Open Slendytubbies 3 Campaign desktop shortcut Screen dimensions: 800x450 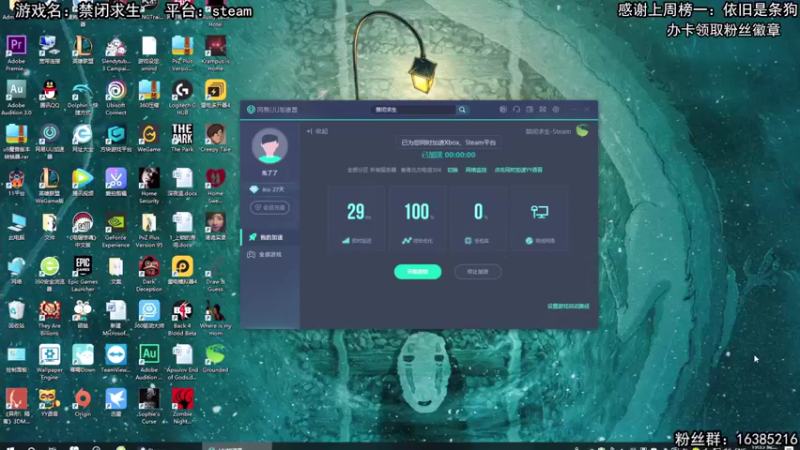click(x=116, y=53)
